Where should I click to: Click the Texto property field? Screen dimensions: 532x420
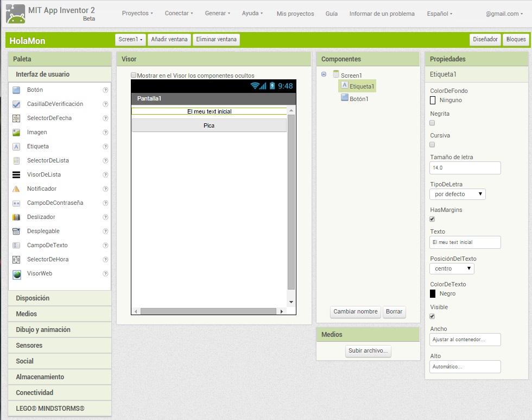tap(465, 242)
